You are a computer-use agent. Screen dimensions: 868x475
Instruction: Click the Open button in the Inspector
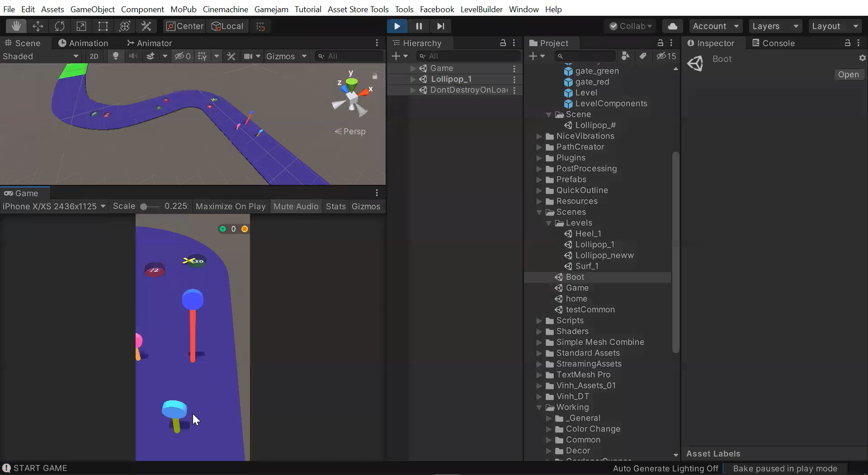coord(849,74)
